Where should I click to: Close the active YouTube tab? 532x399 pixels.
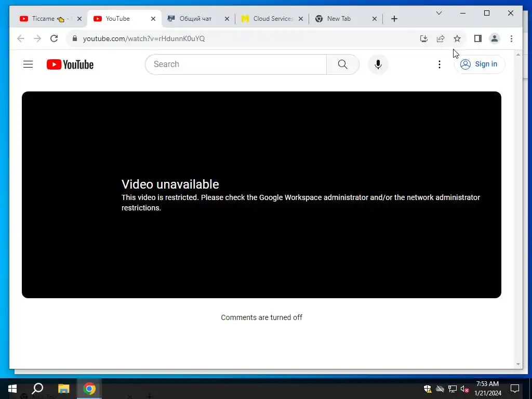153,19
